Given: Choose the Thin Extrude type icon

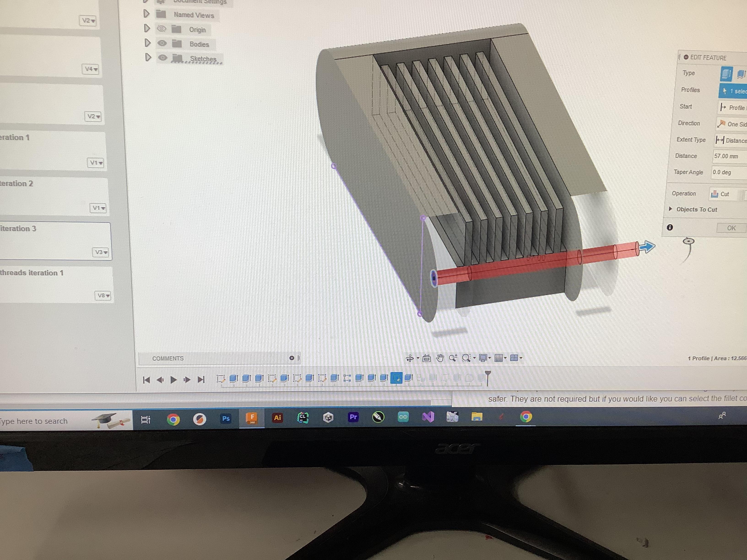Looking at the screenshot, I should tap(741, 74).
